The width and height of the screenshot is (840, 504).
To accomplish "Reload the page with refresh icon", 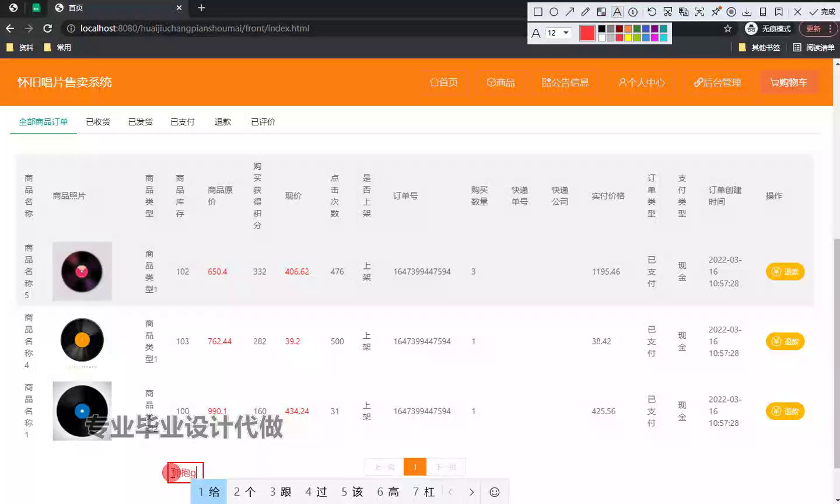I will (48, 28).
